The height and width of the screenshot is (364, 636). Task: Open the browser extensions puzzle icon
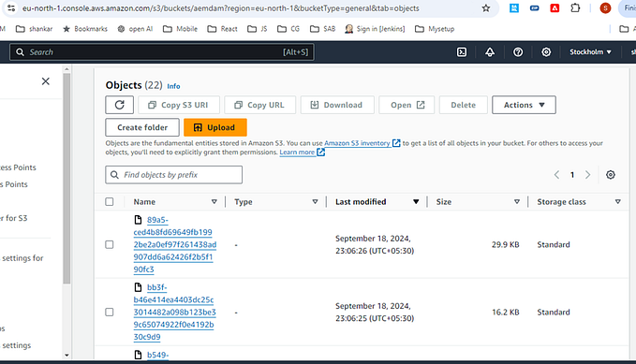(575, 7)
